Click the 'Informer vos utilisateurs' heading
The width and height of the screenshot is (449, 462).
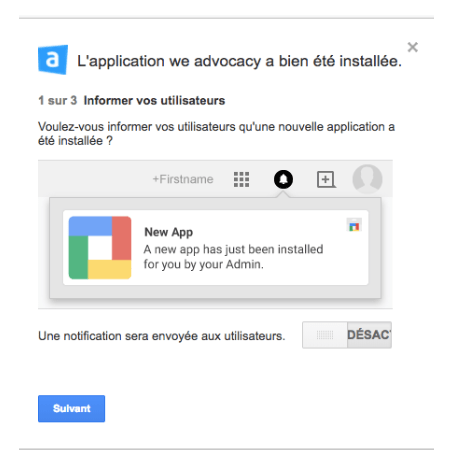click(x=154, y=100)
